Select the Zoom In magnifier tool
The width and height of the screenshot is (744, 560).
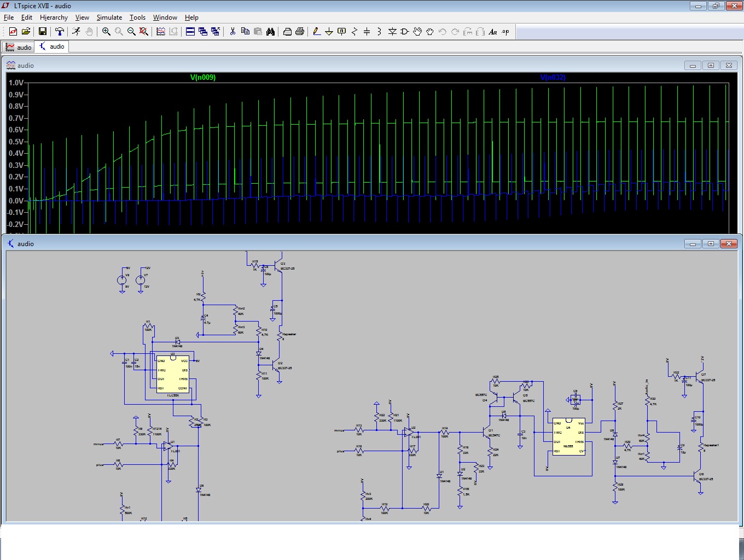click(106, 32)
